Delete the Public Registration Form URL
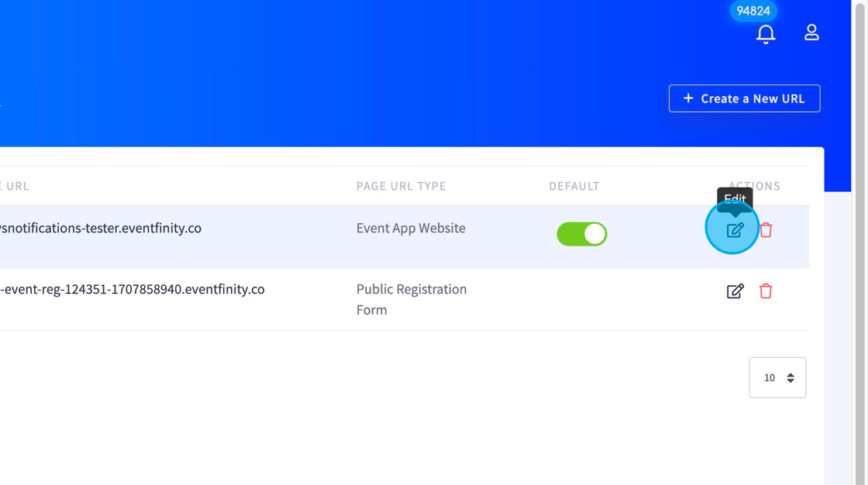 tap(766, 291)
